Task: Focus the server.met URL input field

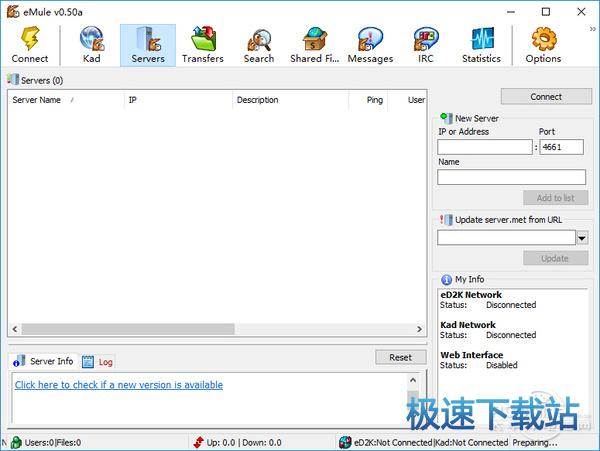Action: (507, 238)
